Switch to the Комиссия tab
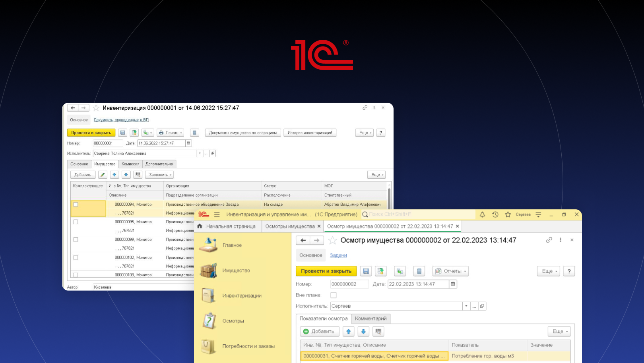The height and width of the screenshot is (363, 644). coord(130,164)
